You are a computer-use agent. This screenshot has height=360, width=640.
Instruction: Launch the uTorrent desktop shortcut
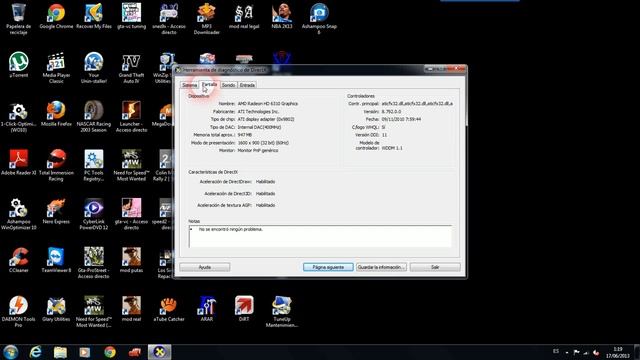(x=18, y=64)
